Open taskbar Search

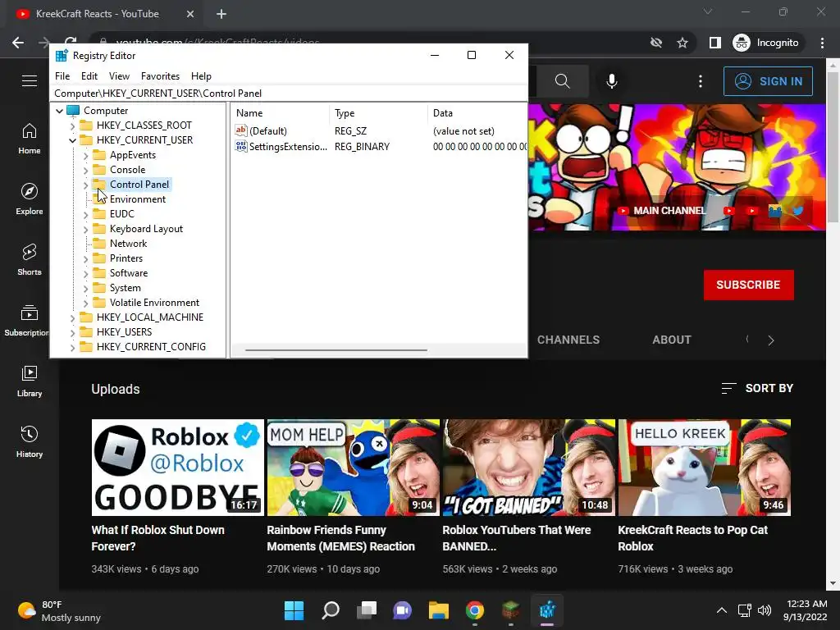tap(331, 610)
